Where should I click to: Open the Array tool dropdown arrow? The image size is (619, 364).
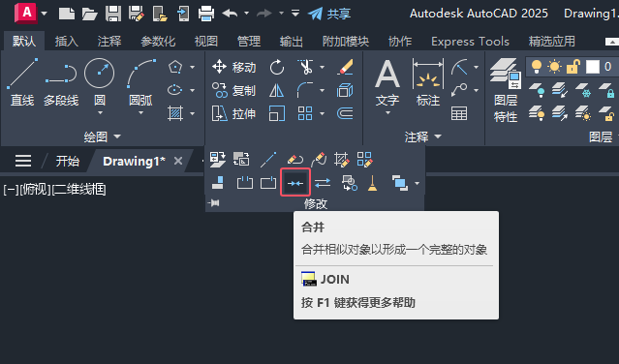point(323,114)
